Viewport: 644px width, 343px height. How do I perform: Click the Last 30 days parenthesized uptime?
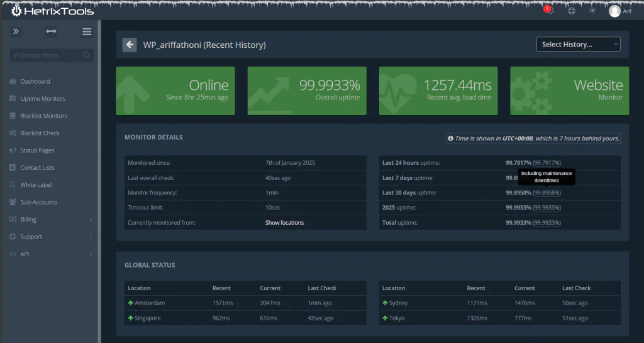pyautogui.click(x=547, y=193)
